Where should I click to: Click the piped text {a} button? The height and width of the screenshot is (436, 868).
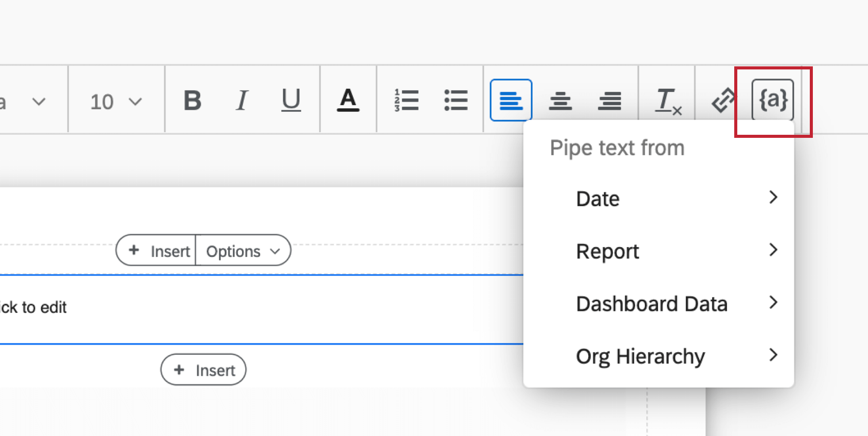coord(773,100)
